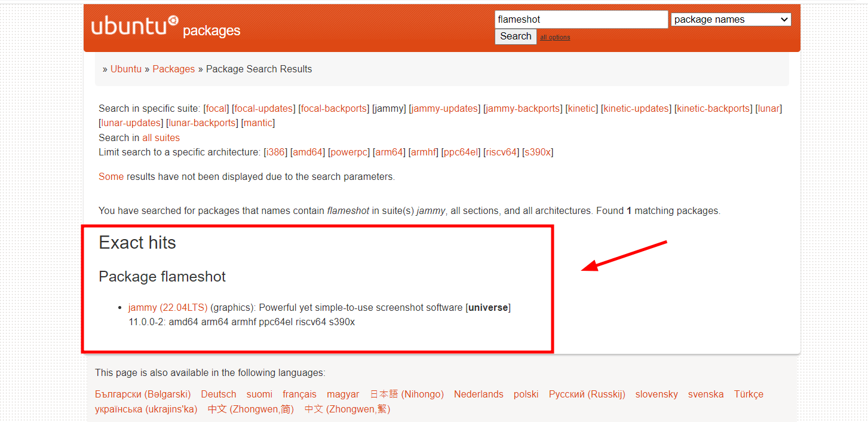Switch page language to Deutsch
The image size is (868, 422).
pyautogui.click(x=219, y=394)
